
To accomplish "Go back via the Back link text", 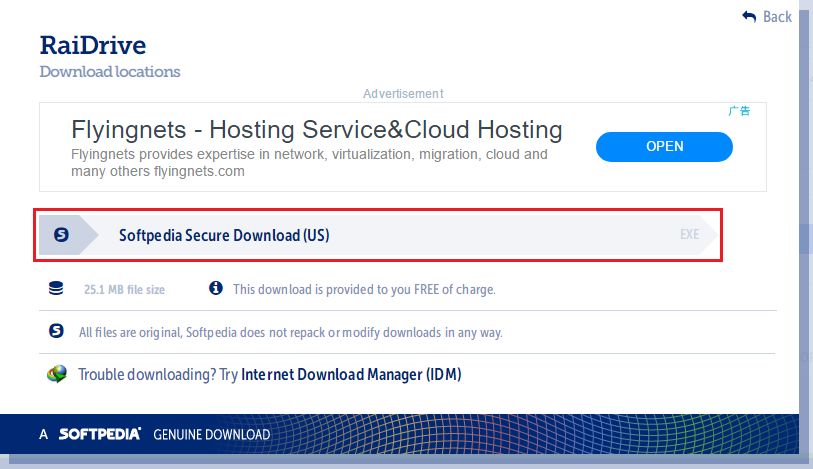I will coord(777,17).
